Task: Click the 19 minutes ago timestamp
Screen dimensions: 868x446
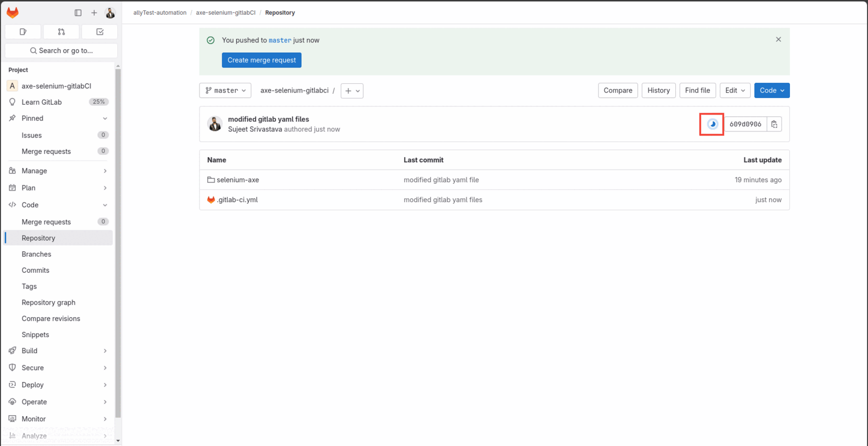Action: pos(758,180)
